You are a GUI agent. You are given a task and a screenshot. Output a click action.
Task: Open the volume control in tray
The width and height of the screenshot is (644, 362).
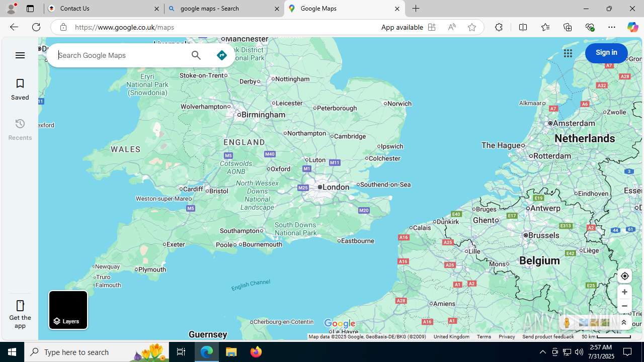click(x=579, y=352)
